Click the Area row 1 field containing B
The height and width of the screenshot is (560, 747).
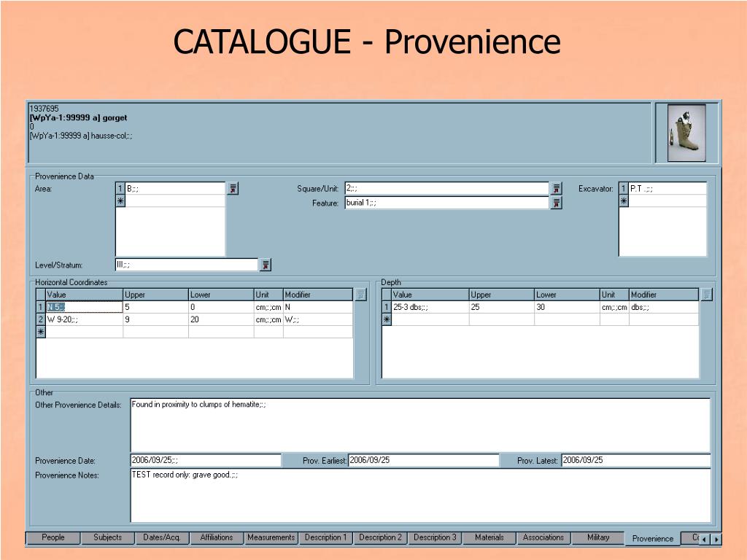(175, 189)
